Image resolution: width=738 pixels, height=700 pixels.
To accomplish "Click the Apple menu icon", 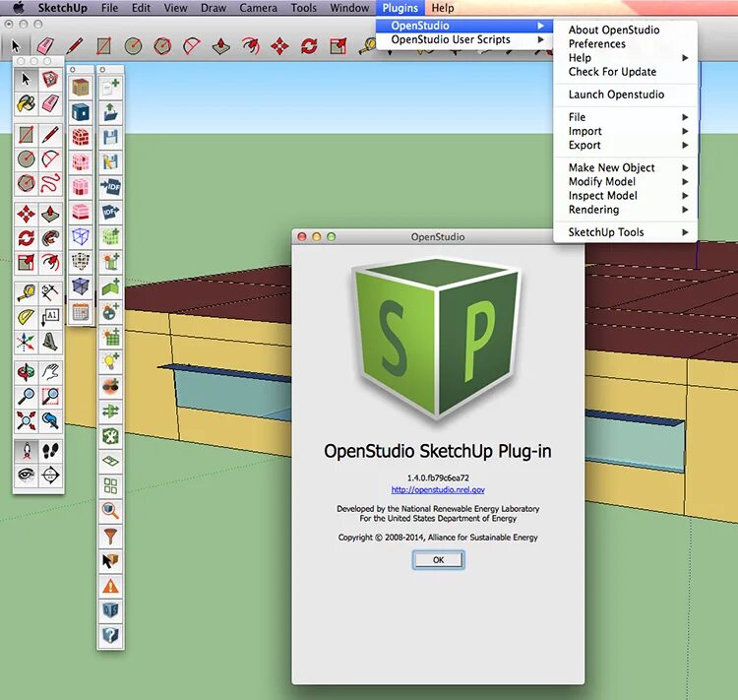I will pyautogui.click(x=19, y=8).
